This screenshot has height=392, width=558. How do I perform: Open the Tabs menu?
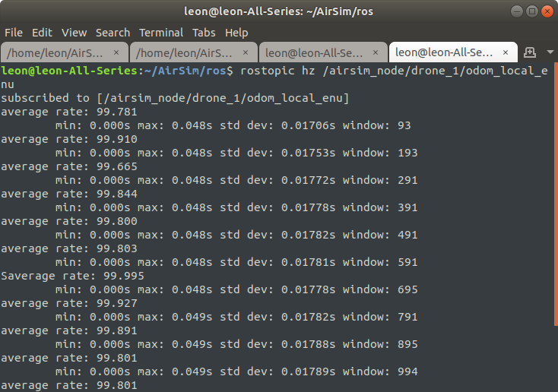203,33
